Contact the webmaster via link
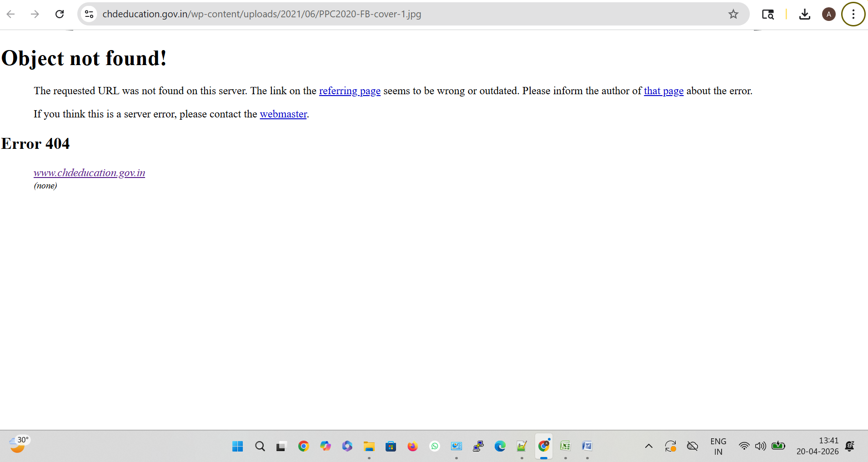868x462 pixels. 283,114
